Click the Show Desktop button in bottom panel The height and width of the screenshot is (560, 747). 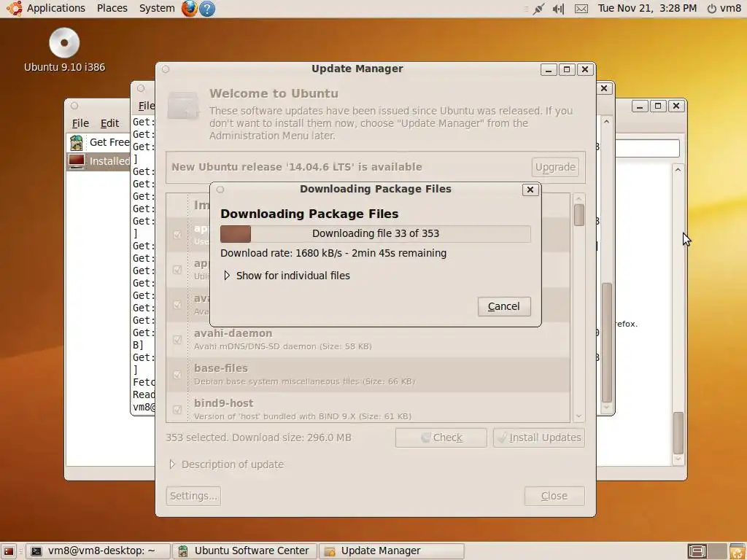9,551
